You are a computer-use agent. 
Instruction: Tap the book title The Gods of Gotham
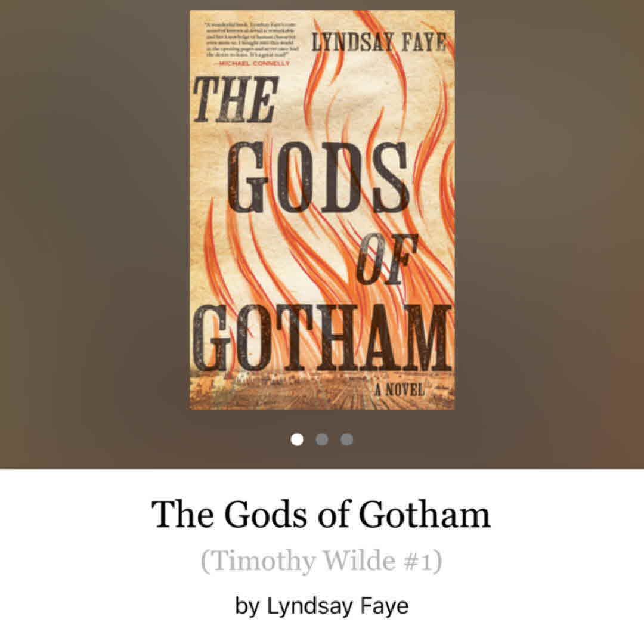coord(321,514)
